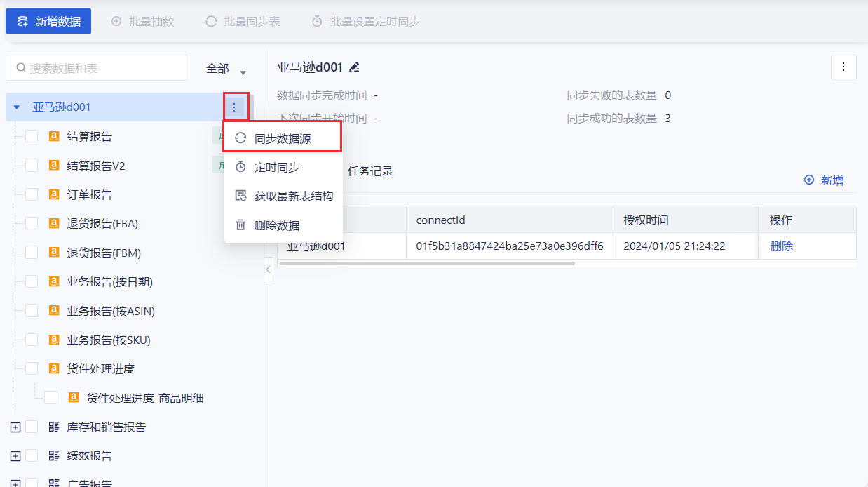The width and height of the screenshot is (868, 487).
Task: Click the trash icon in 删除数据 menu entry
Action: tap(240, 225)
